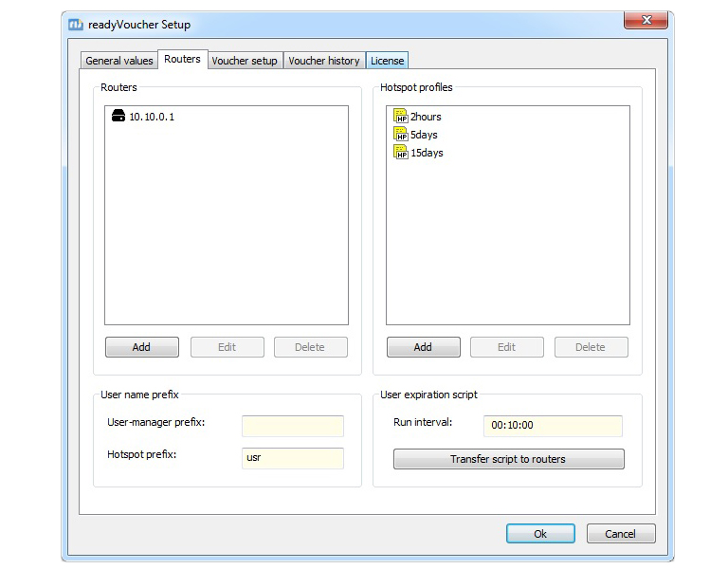The height and width of the screenshot is (569, 728).
Task: Select the 10.10.0.1 router entry
Action: coord(152,117)
